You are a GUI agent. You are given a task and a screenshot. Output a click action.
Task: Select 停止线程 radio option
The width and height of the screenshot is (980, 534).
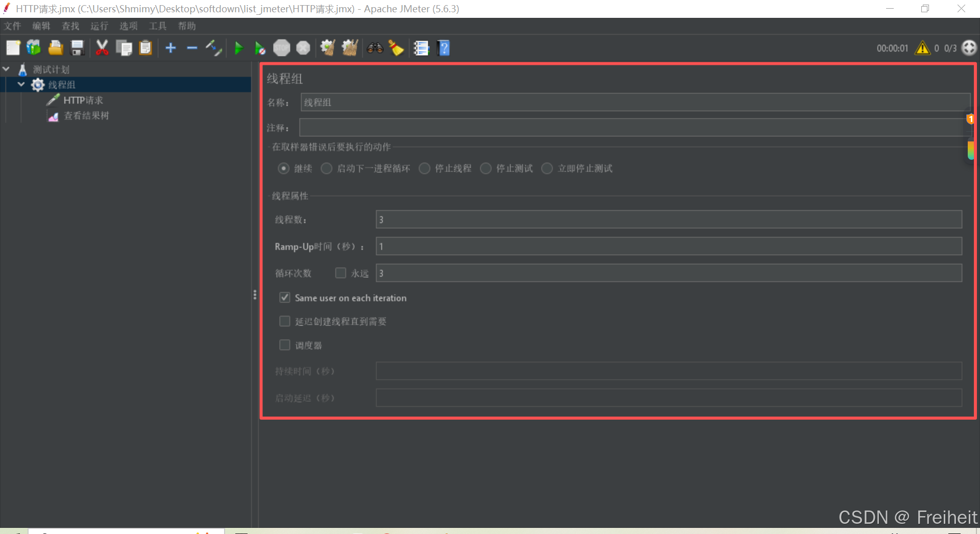[425, 168]
